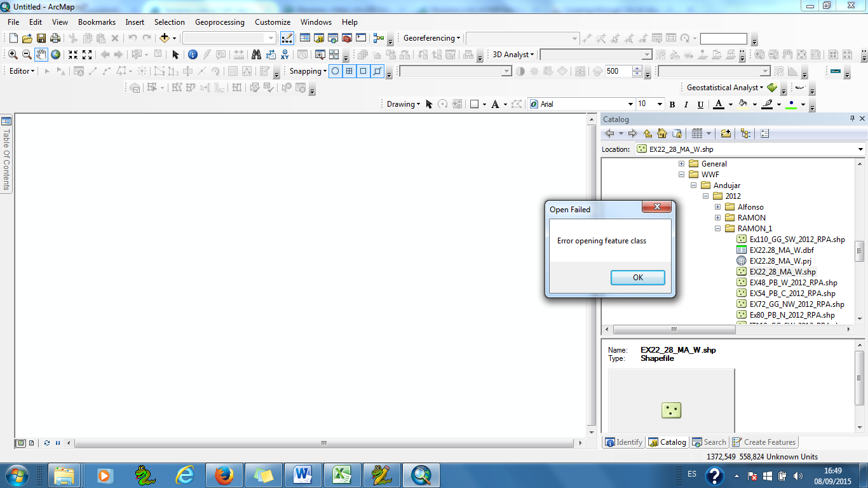Image resolution: width=868 pixels, height=488 pixels.
Task: Open the Arial font name dropdown
Action: [631, 104]
